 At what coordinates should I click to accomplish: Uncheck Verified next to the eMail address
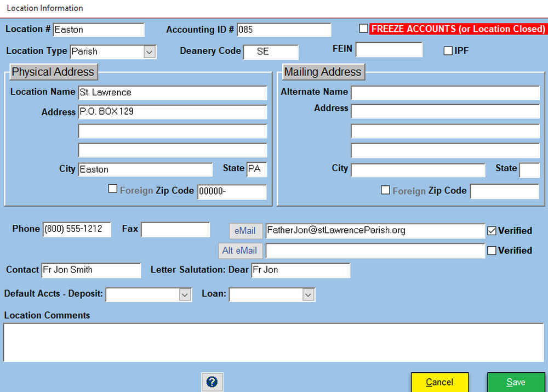pyautogui.click(x=492, y=230)
